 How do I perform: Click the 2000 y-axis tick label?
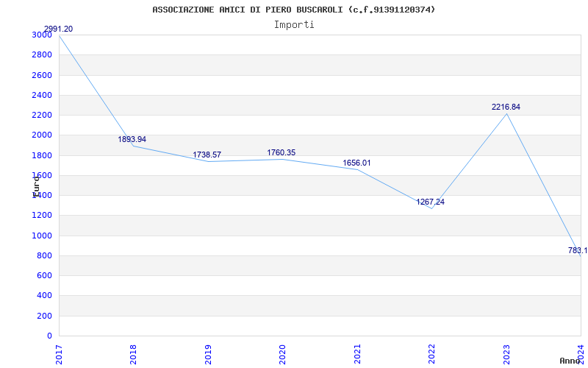pyautogui.click(x=42, y=135)
